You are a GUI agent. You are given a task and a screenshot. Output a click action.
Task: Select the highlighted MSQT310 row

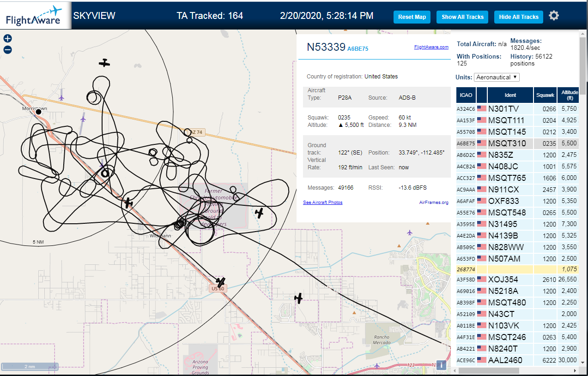517,143
